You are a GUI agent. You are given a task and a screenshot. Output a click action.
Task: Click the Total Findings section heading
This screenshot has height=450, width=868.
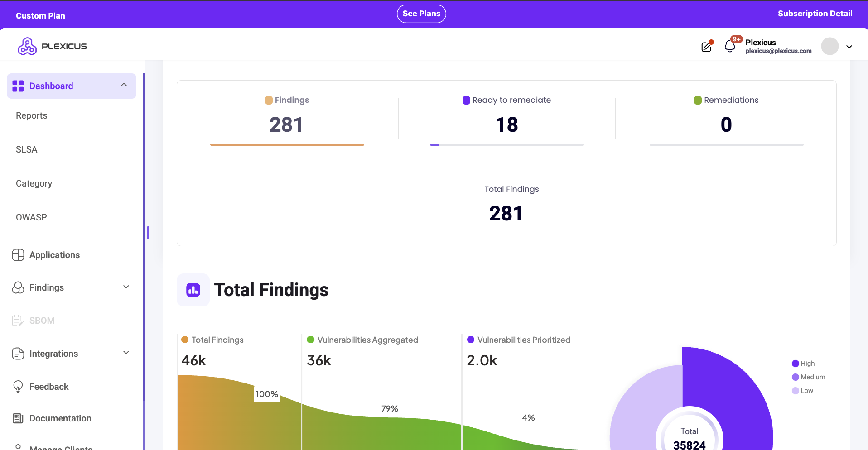point(271,290)
